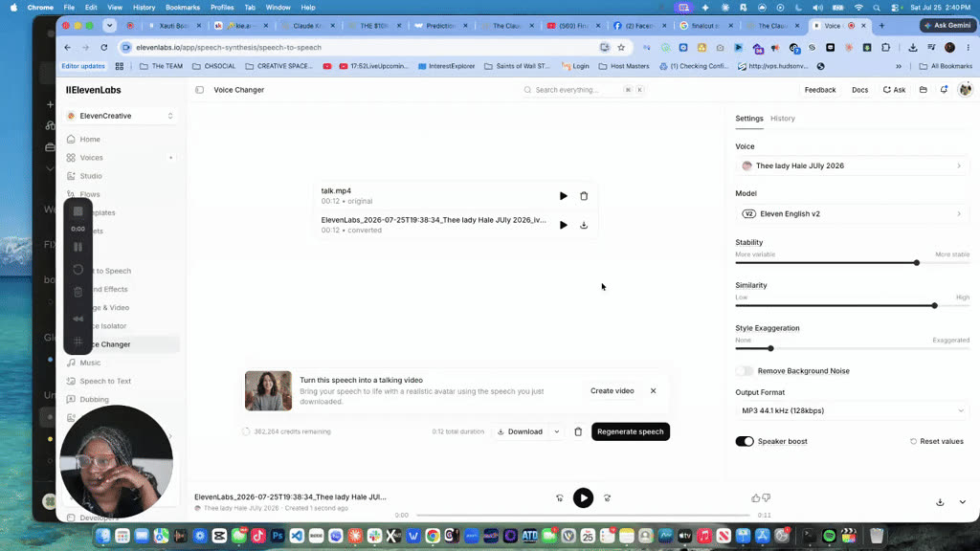
Task: Click the talking video avatar thumbnail
Action: [x=268, y=391]
